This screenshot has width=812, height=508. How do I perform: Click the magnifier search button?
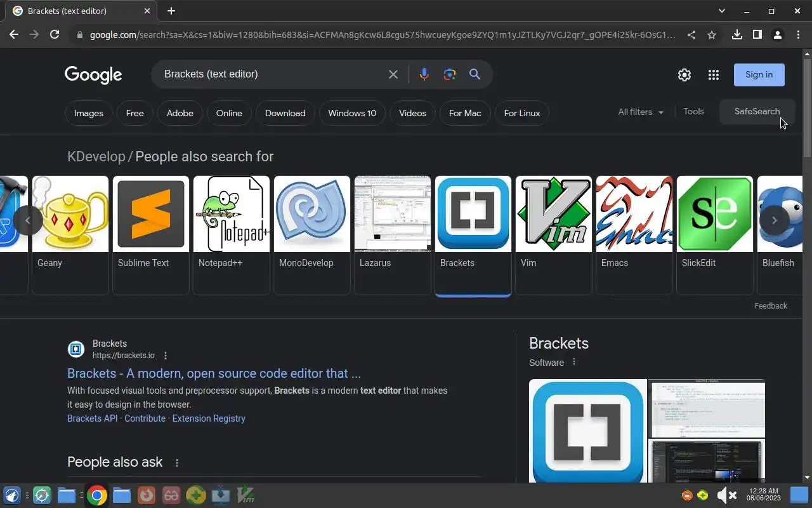[x=475, y=74]
